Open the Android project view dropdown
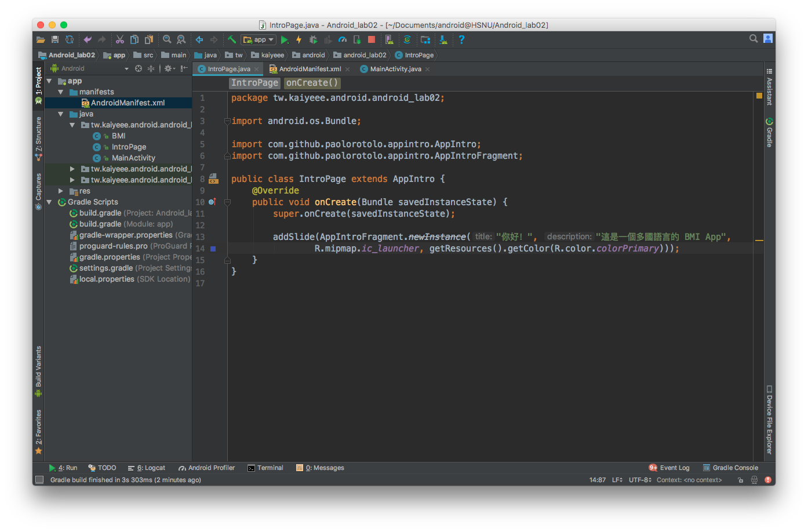The image size is (808, 532). 89,68
